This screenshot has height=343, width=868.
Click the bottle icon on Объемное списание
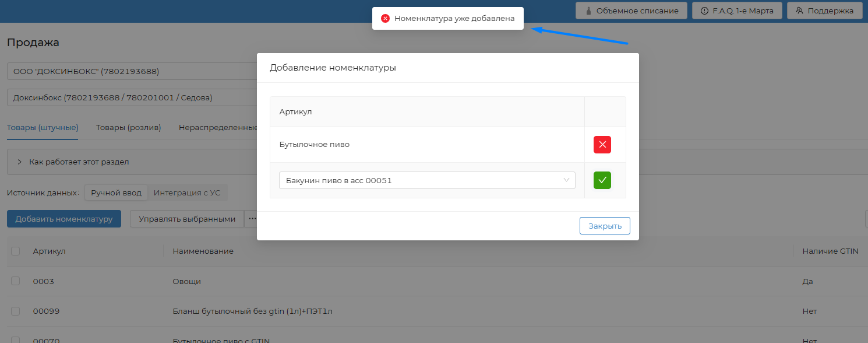(x=589, y=10)
